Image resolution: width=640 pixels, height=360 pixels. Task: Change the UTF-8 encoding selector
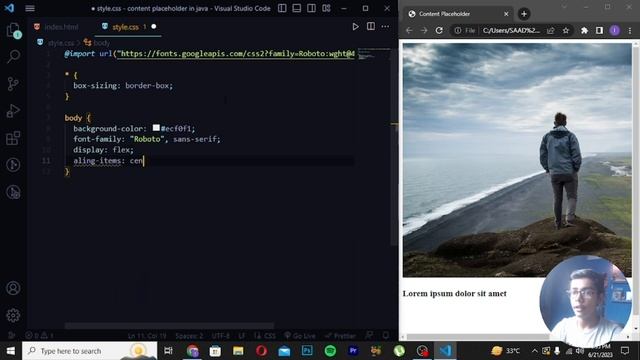tap(221, 336)
